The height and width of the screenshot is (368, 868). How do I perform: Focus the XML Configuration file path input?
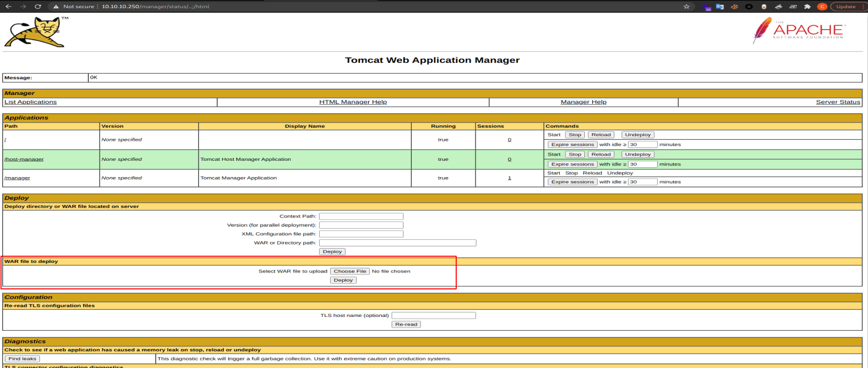pyautogui.click(x=361, y=234)
